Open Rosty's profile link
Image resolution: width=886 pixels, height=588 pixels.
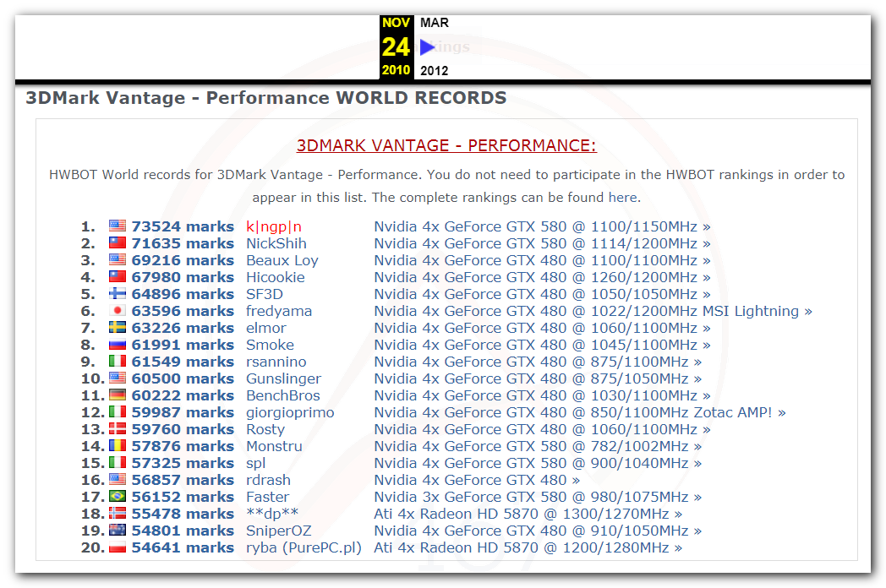pyautogui.click(x=265, y=429)
